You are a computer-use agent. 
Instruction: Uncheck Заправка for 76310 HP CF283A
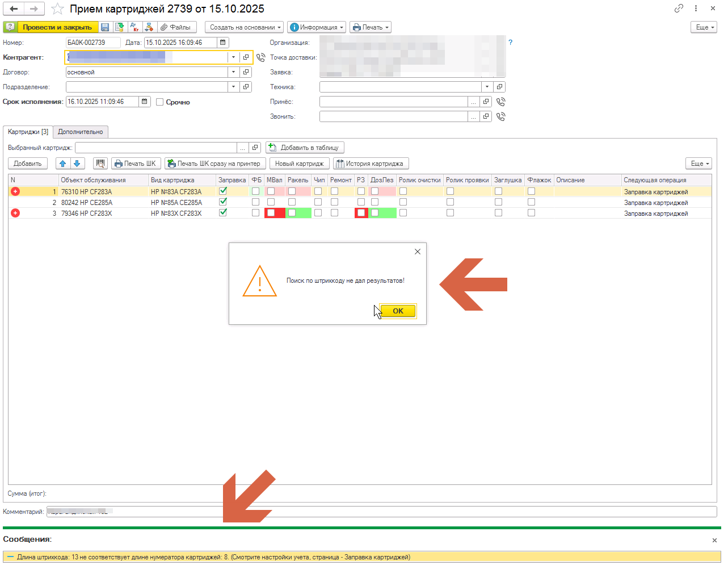[x=223, y=191]
